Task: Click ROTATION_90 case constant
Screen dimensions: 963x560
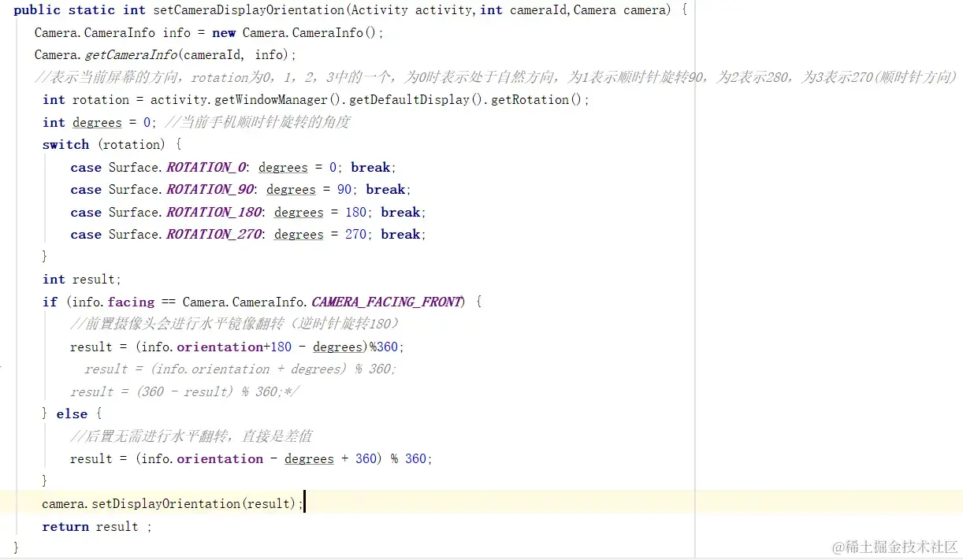Action: click(211, 189)
